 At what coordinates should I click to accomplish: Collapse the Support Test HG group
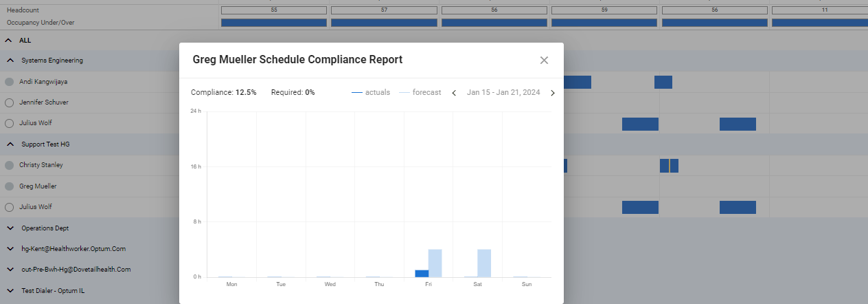[x=10, y=144]
